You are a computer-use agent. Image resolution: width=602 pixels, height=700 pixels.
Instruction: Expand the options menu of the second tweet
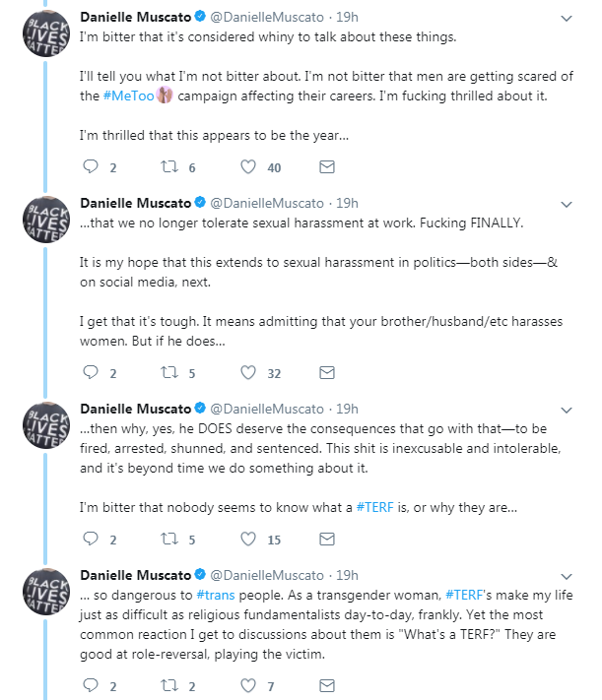(x=567, y=205)
